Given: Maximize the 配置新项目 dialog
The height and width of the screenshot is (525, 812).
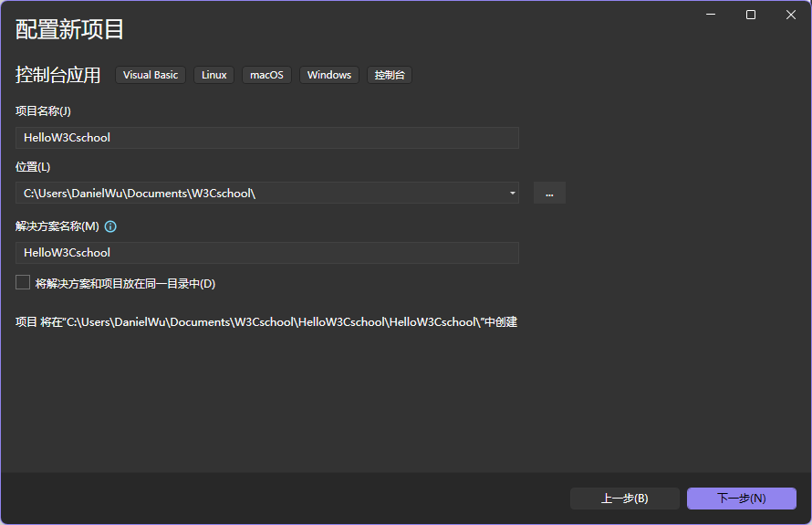Looking at the screenshot, I should [751, 15].
